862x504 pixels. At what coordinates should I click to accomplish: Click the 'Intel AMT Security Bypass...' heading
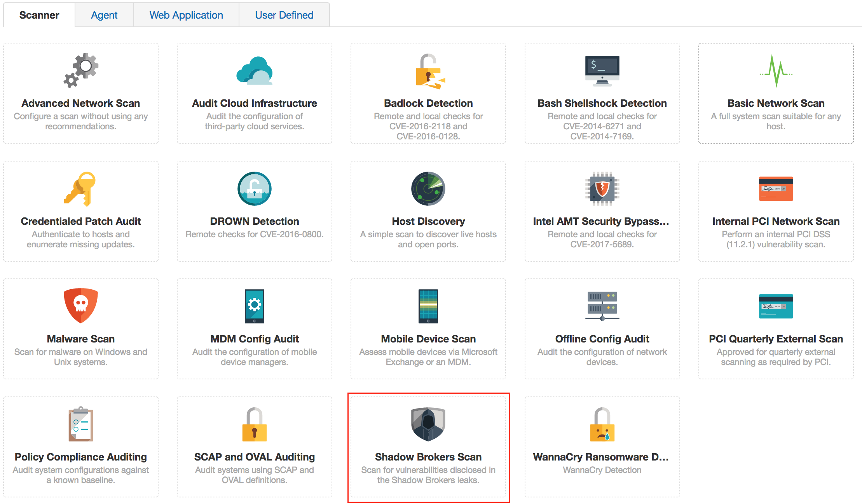(601, 221)
